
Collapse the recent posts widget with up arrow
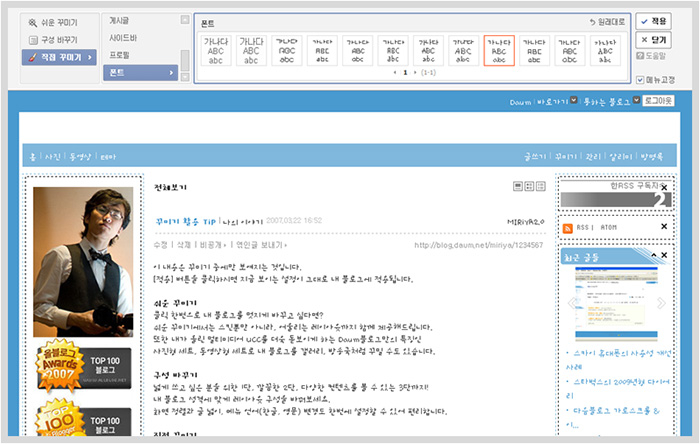click(x=654, y=255)
